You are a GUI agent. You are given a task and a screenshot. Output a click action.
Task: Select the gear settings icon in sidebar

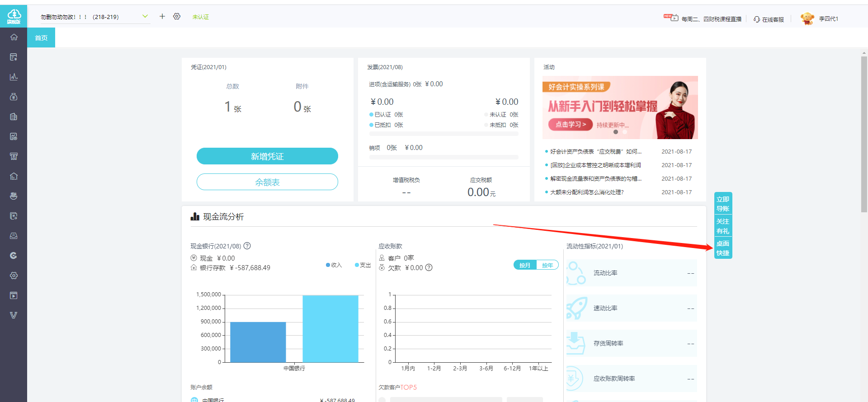pyautogui.click(x=14, y=276)
